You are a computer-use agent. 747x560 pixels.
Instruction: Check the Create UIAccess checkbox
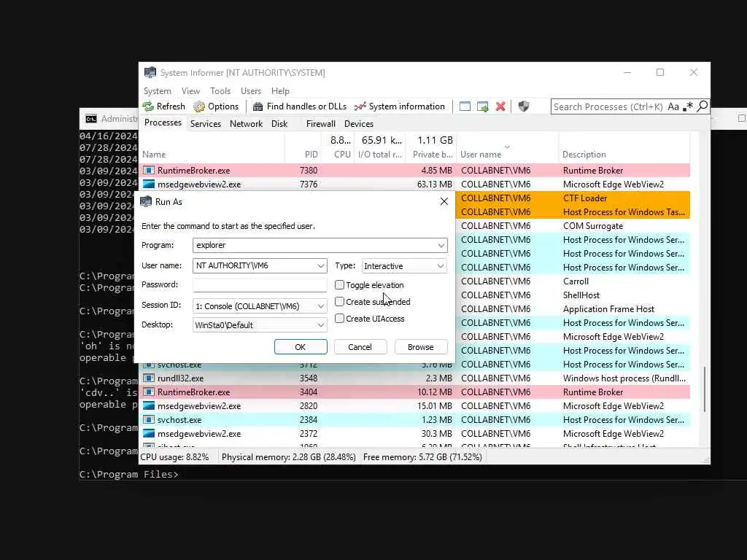(x=339, y=318)
